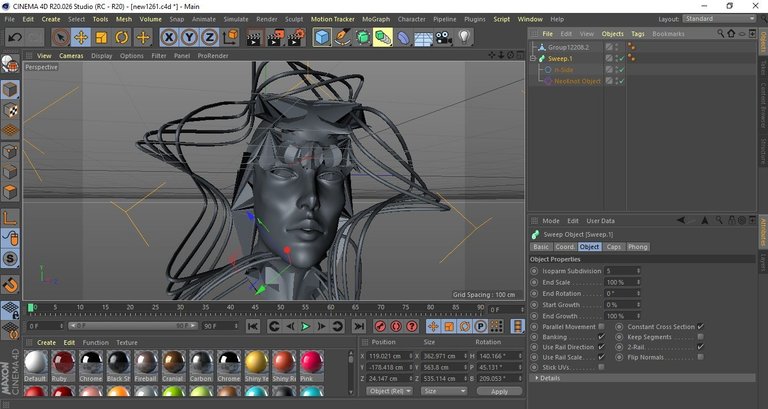Screen dimensions: 768x409
Task: Open the Simulate menu
Action: (x=236, y=19)
